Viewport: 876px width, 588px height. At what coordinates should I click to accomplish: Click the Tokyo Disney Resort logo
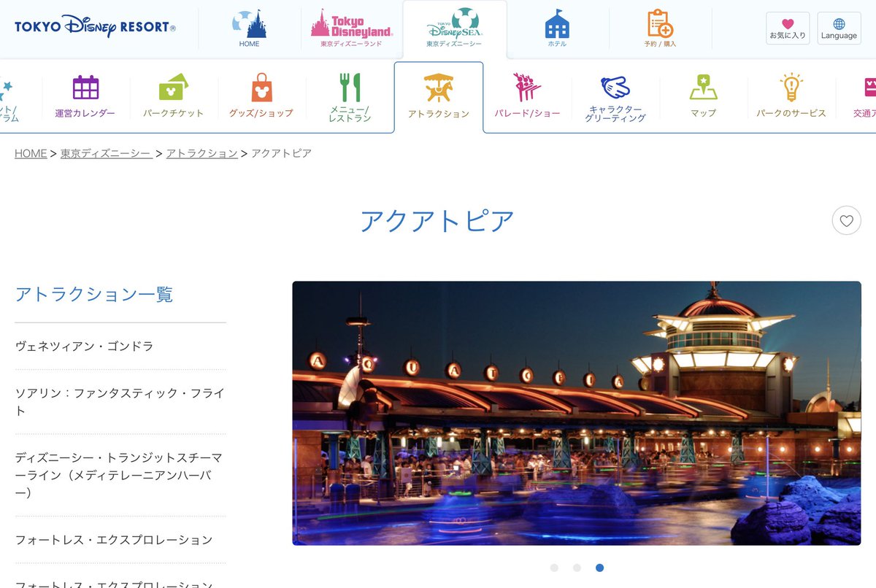[95, 27]
